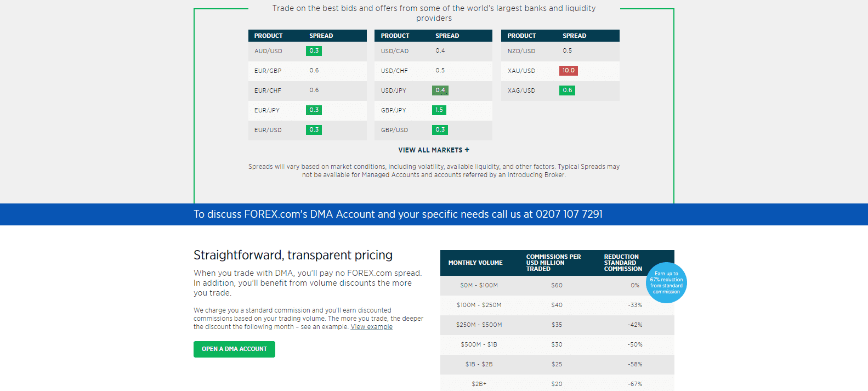Expand the View All Markets link
868x391 pixels.
point(434,150)
